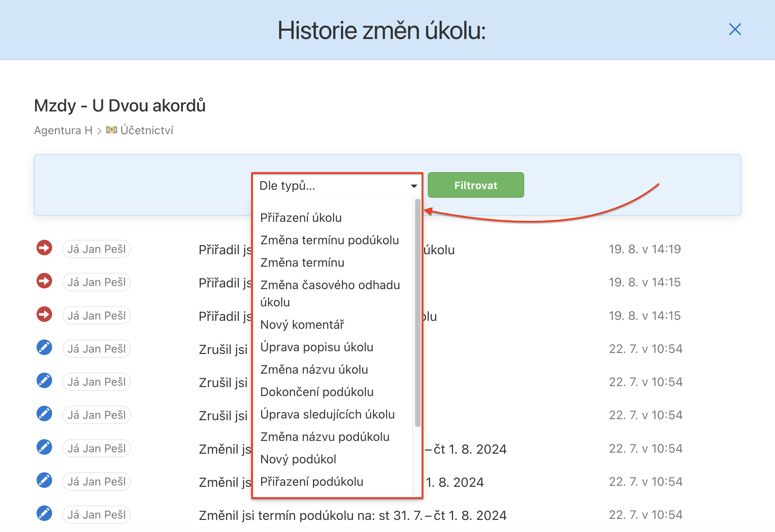Close the Historie změn úkolu dialog

point(735,29)
